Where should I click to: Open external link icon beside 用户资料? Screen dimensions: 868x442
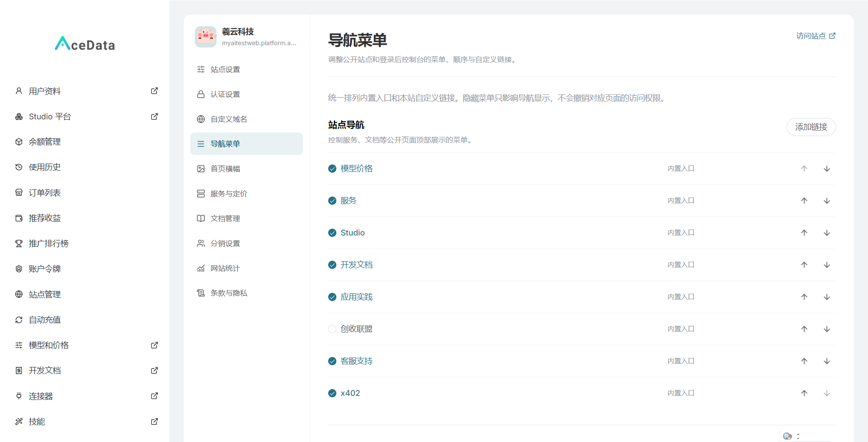[x=154, y=91]
